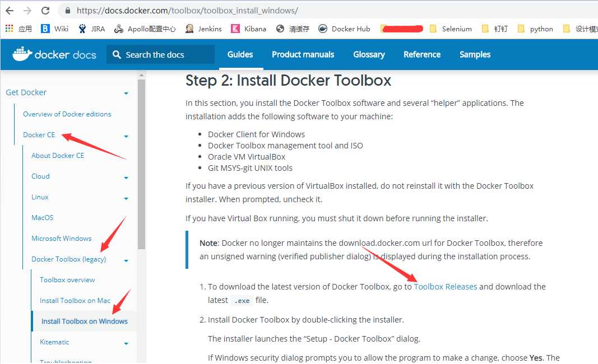Open the 钉钉 bookmark folder
The height and width of the screenshot is (364, 598).
pyautogui.click(x=495, y=29)
